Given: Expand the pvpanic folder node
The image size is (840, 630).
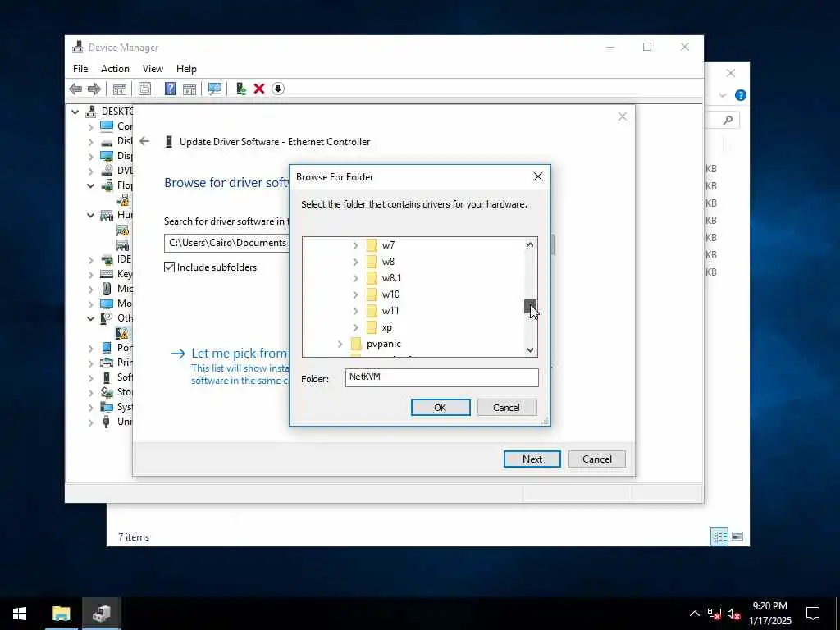Looking at the screenshot, I should (x=340, y=344).
